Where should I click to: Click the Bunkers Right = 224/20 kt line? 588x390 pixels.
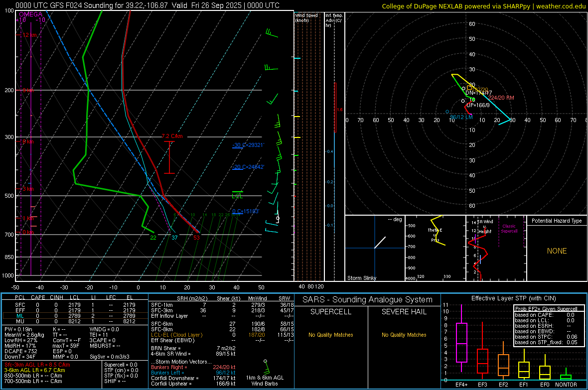(x=193, y=368)
